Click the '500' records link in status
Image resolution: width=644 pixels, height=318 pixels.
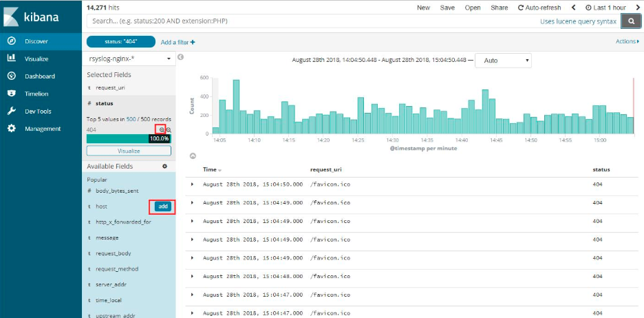pyautogui.click(x=131, y=119)
